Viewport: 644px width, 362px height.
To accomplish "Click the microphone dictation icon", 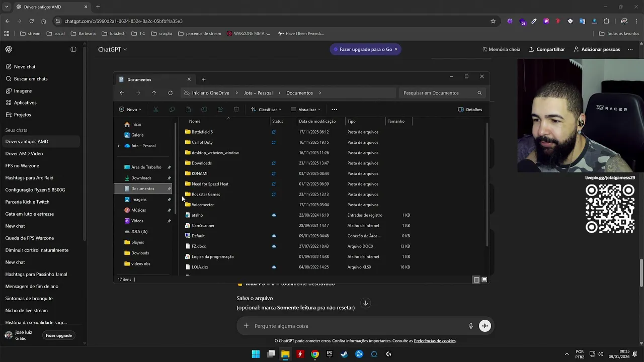I will (x=471, y=326).
